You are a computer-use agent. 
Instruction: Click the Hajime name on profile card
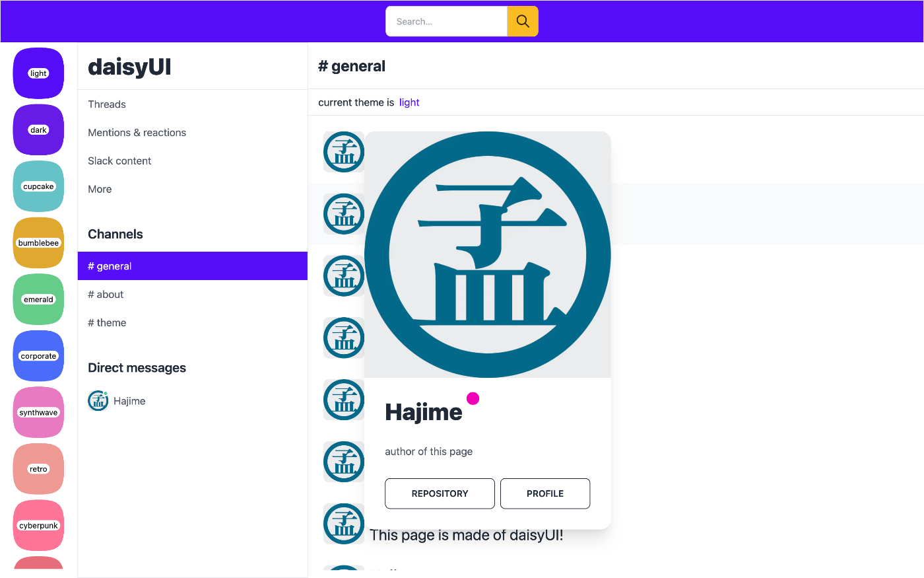point(424,412)
